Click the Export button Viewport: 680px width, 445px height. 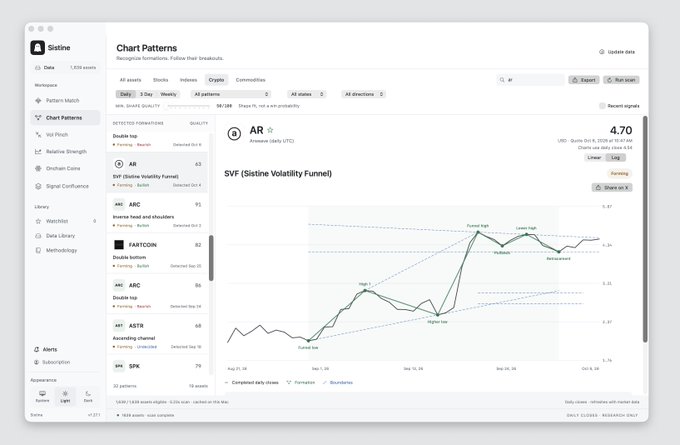[584, 80]
